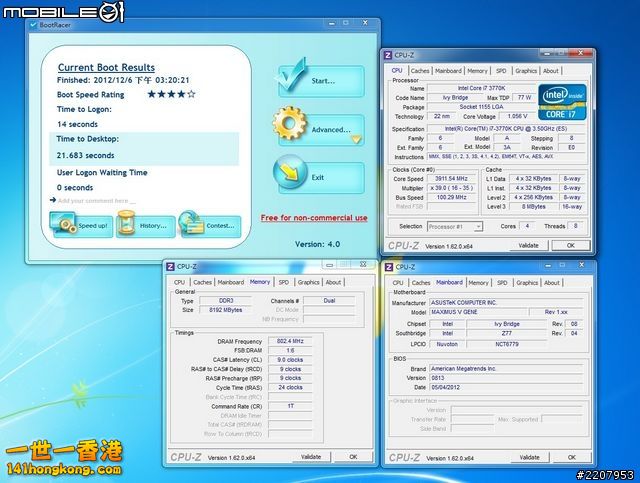This screenshot has height=483, width=640.
Task: Switch to Caches tab in CPU window
Action: (421, 71)
